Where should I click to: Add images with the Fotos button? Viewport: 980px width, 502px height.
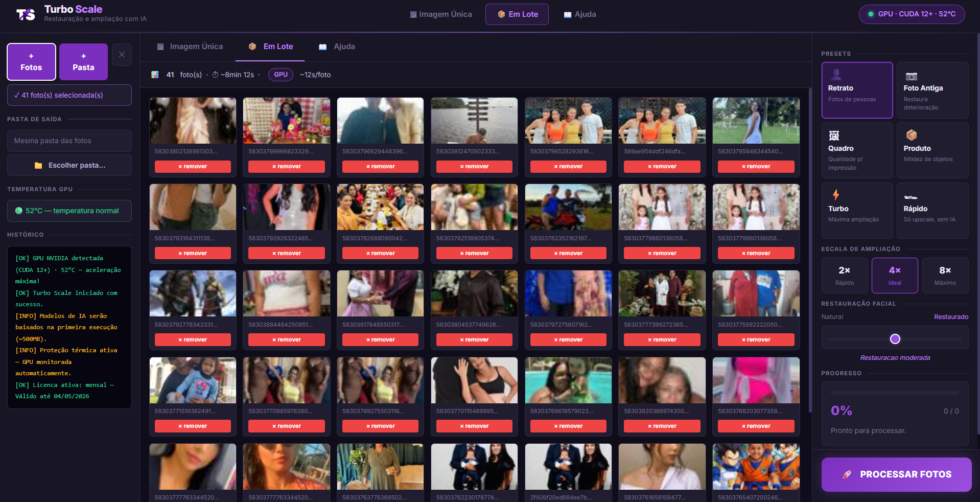(x=31, y=62)
